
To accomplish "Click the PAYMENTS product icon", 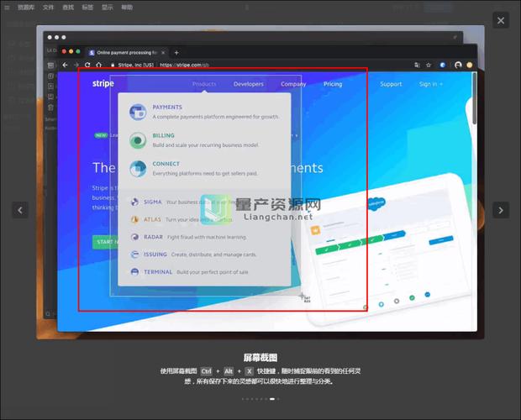I will click(x=138, y=112).
